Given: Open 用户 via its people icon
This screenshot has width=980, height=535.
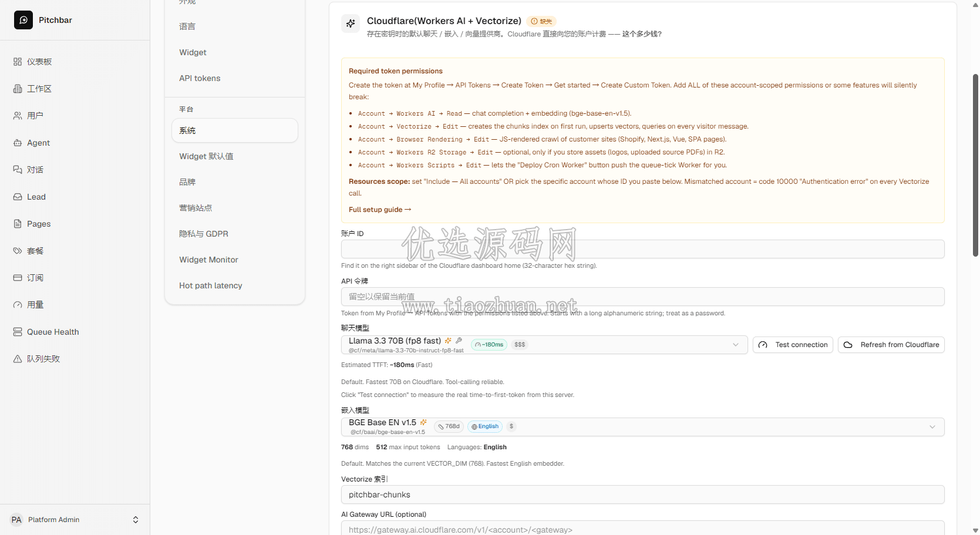Looking at the screenshot, I should (x=18, y=116).
